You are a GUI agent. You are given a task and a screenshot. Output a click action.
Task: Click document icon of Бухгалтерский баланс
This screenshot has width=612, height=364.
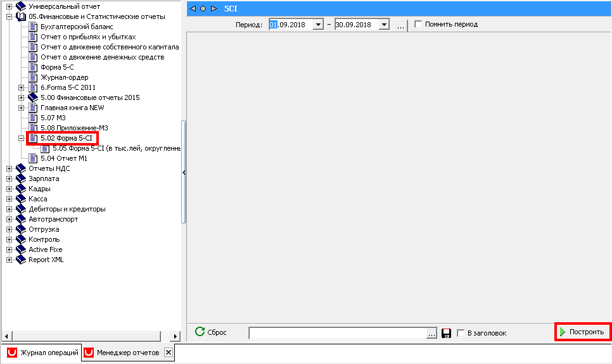(x=33, y=27)
